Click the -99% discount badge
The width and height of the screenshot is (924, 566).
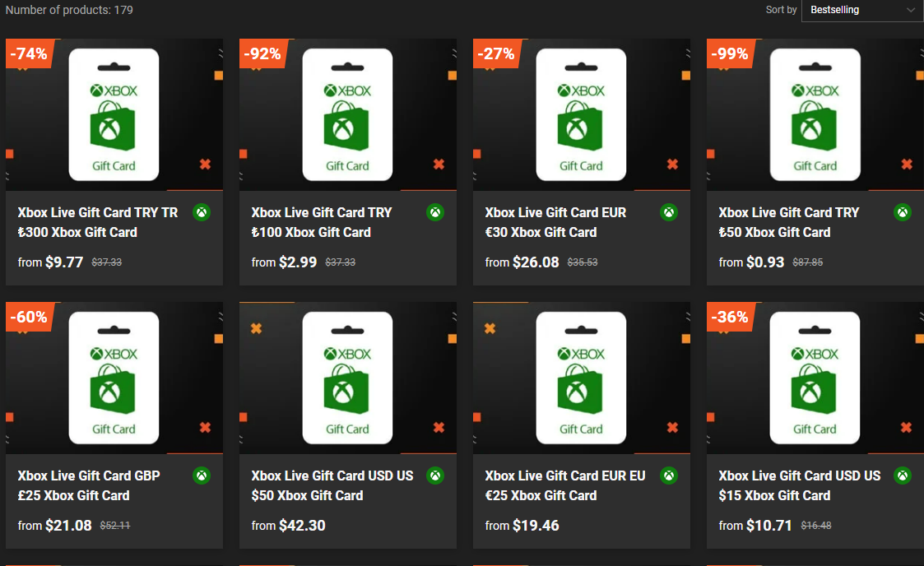(x=731, y=54)
